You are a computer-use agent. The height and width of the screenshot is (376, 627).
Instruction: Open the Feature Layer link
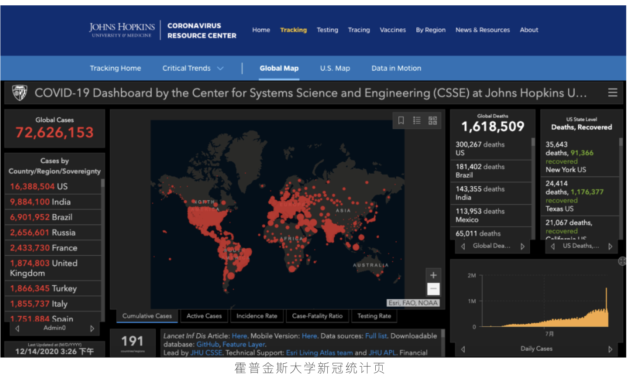coord(244,344)
